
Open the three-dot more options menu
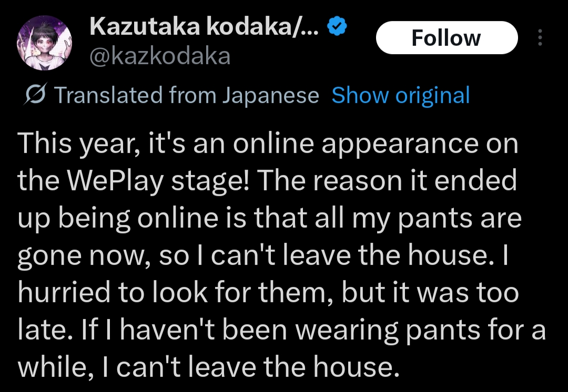click(x=540, y=38)
